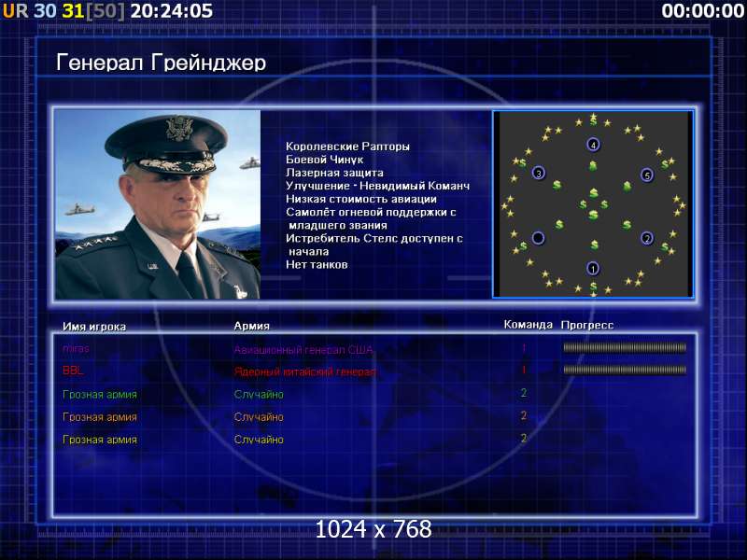Click army 'Авиационный генерал США'
The height and width of the screenshot is (560, 747).
tap(303, 350)
